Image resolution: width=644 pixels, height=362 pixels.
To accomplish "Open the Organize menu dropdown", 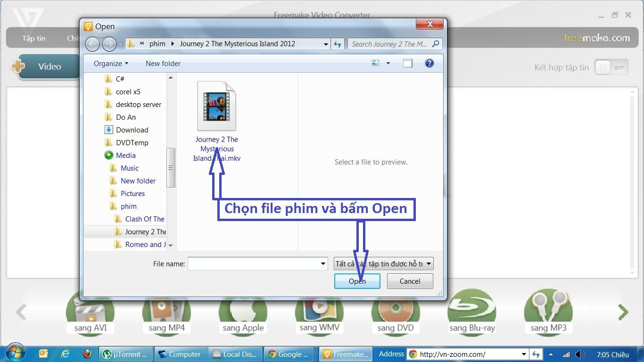I will pos(111,63).
